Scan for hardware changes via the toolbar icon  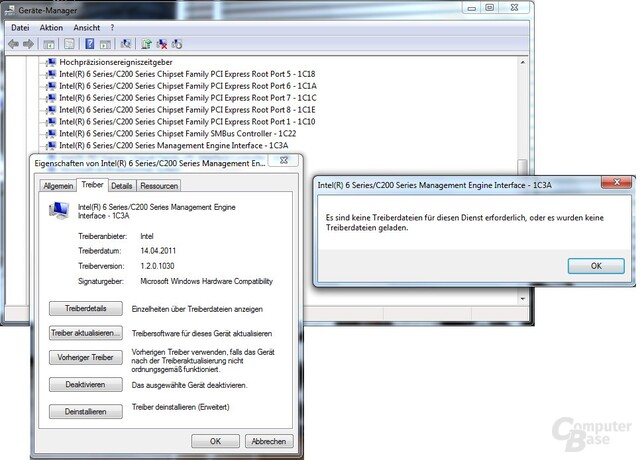pyautogui.click(x=126, y=44)
